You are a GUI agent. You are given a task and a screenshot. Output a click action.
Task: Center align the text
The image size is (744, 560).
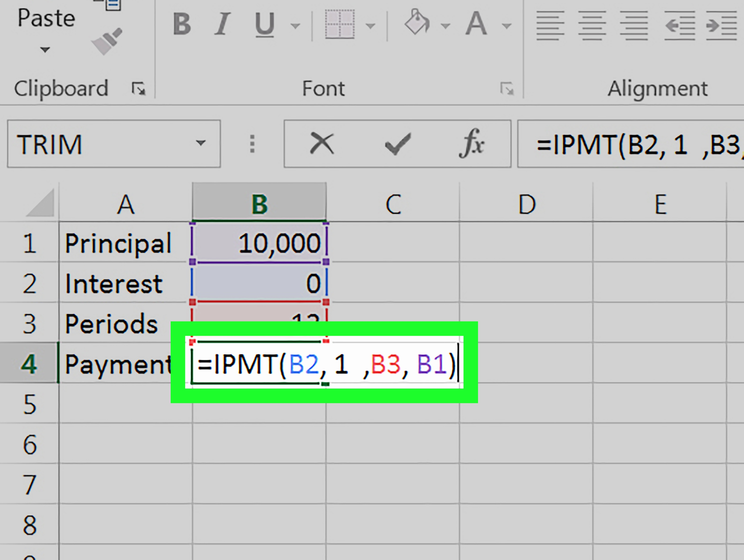click(592, 26)
